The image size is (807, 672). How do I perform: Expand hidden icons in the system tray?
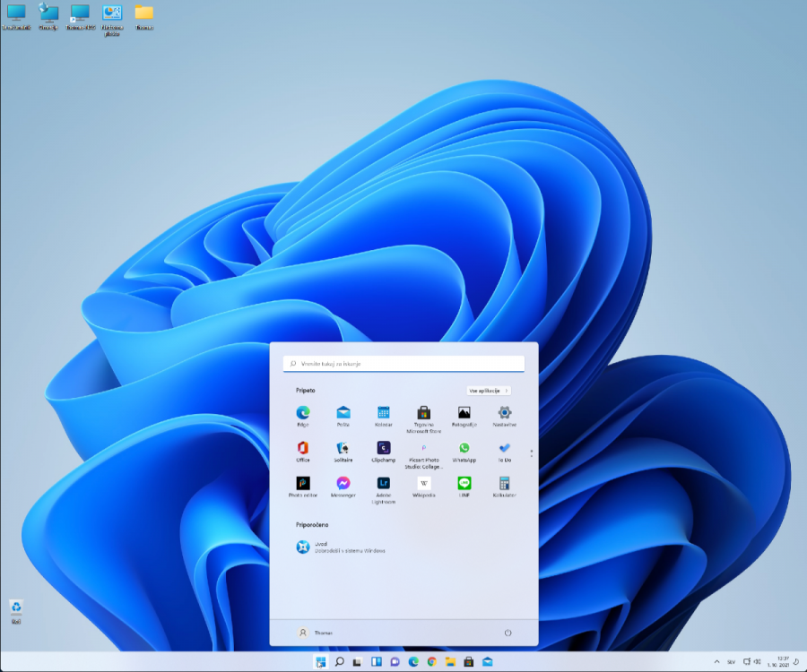[x=717, y=660]
